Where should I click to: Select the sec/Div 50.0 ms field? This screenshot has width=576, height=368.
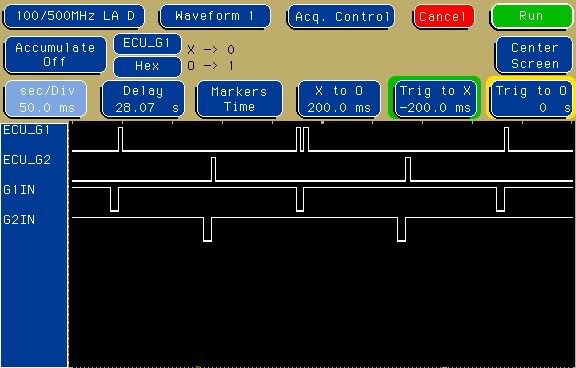pyautogui.click(x=46, y=99)
